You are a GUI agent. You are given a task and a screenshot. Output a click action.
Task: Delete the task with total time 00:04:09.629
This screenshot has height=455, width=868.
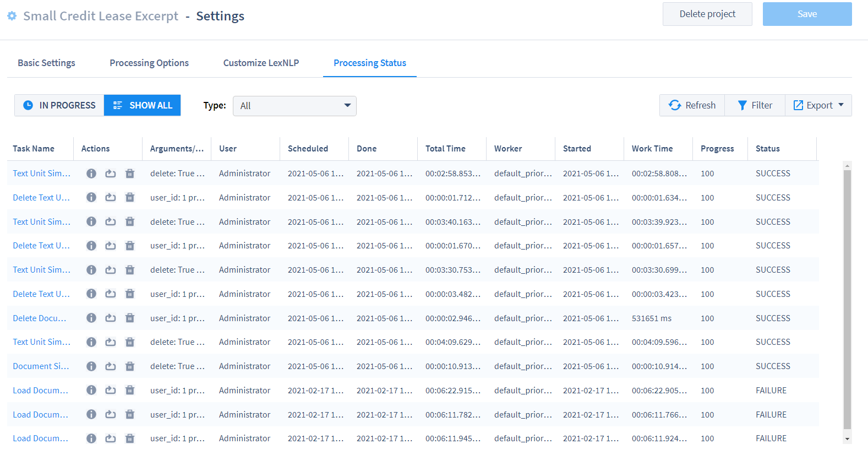tap(130, 342)
